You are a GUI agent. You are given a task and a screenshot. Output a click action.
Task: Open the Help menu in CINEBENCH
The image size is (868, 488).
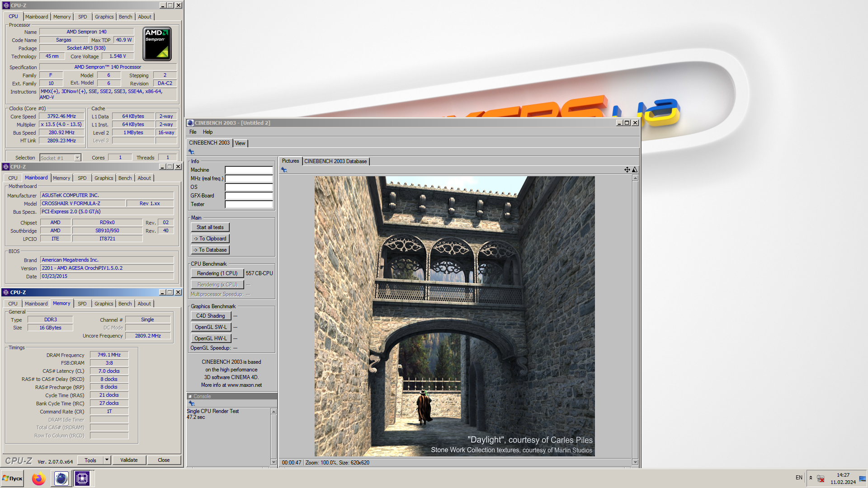tap(208, 132)
